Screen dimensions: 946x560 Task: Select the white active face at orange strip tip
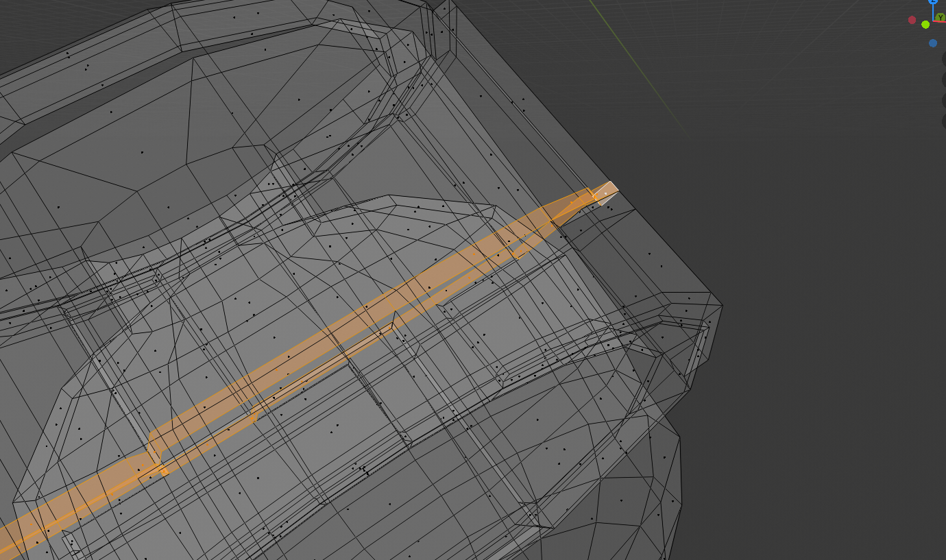pos(605,193)
